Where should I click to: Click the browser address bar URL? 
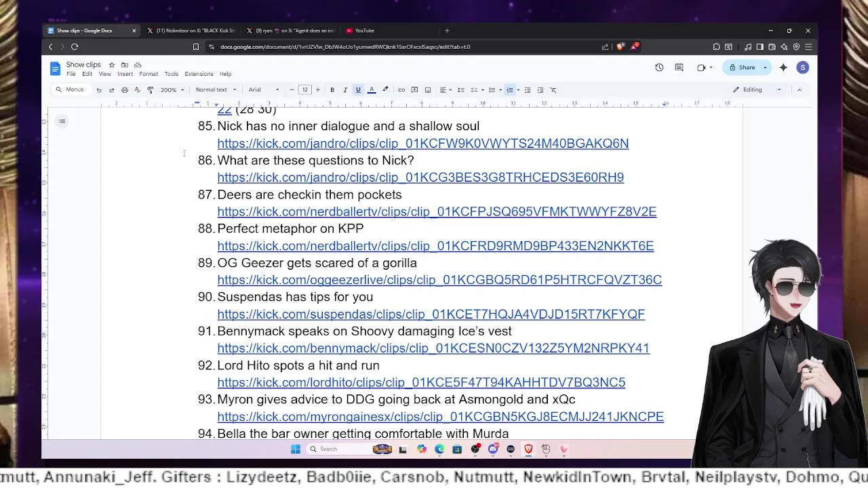[345, 47]
